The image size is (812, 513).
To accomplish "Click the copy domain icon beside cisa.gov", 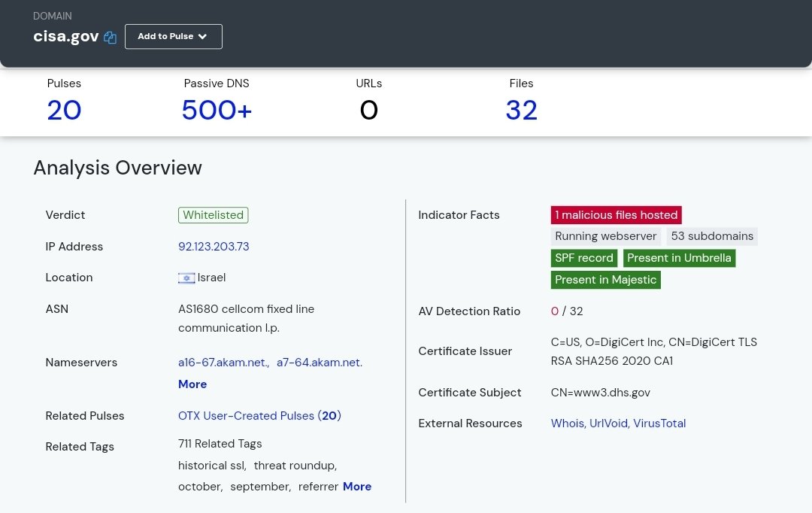I will [x=111, y=37].
